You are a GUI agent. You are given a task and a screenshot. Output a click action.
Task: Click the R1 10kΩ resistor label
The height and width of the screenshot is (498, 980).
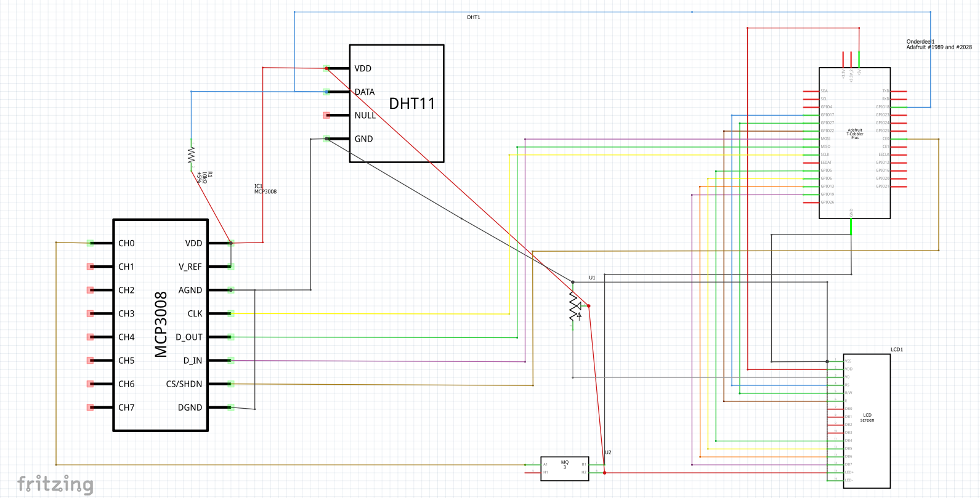click(205, 177)
